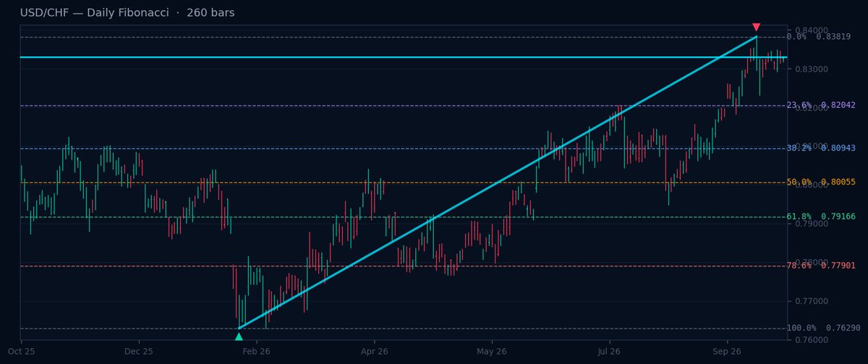The width and height of the screenshot is (868, 364).
Task: Click the 0.76000 price axis label
Action: (x=811, y=339)
